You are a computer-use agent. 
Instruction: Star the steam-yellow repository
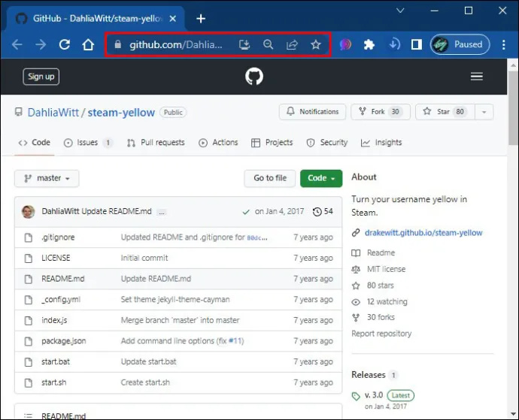pos(445,112)
